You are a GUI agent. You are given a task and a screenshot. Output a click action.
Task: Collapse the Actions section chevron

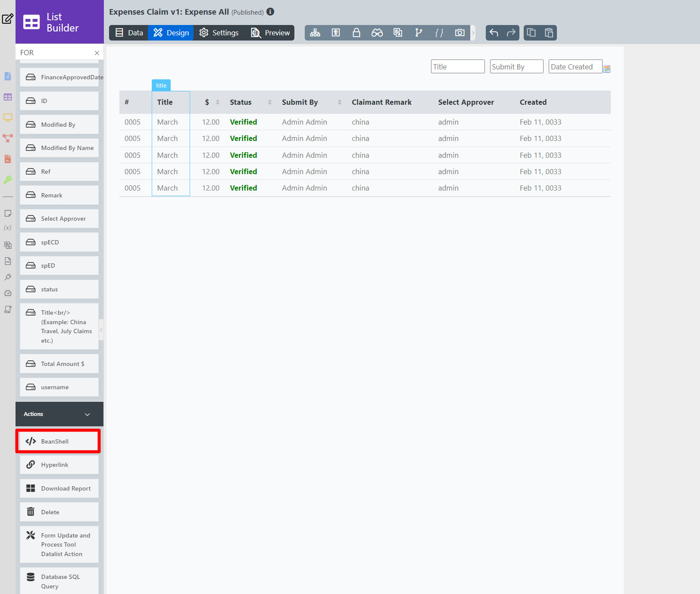pos(87,414)
